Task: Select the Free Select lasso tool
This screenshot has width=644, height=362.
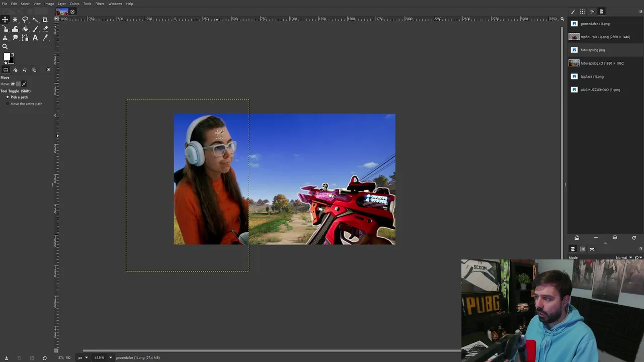Action: click(x=25, y=20)
